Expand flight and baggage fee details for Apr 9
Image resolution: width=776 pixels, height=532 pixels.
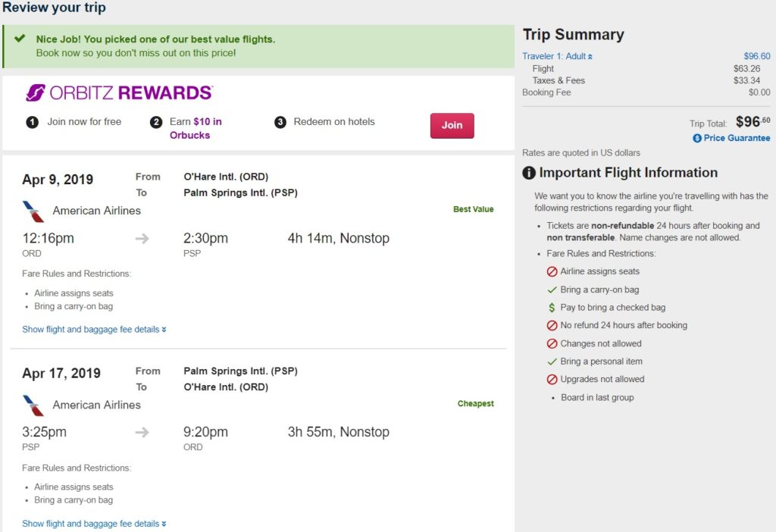point(94,330)
